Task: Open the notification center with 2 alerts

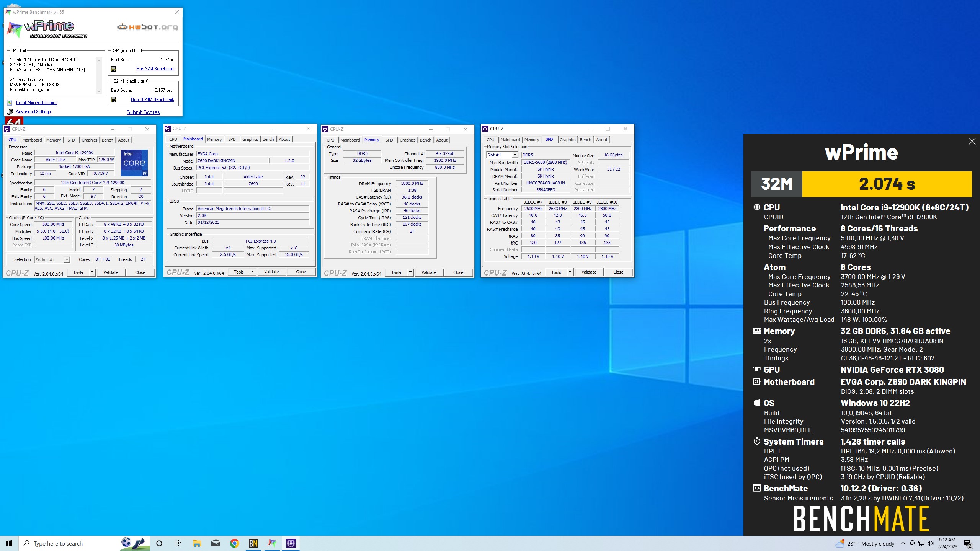Action: pyautogui.click(x=968, y=544)
